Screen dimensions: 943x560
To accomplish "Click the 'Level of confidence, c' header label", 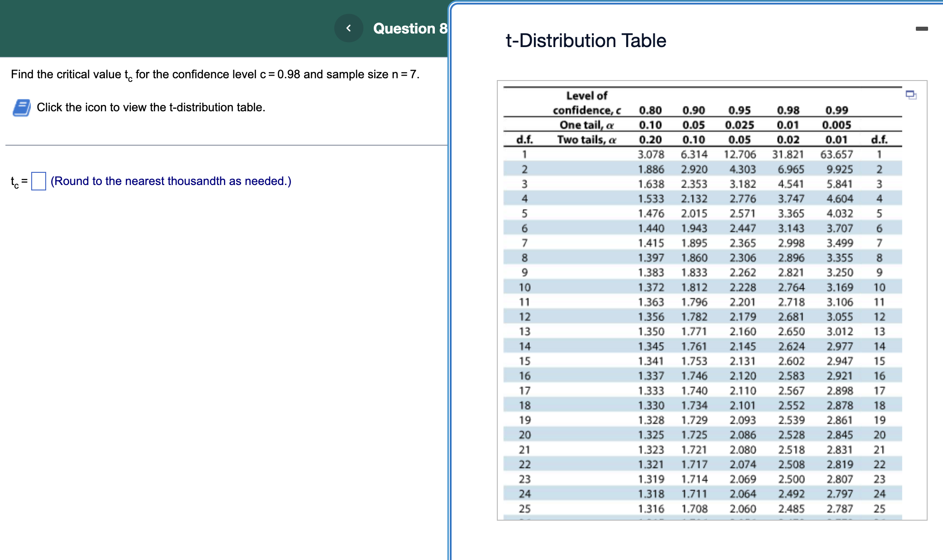I will (x=586, y=103).
